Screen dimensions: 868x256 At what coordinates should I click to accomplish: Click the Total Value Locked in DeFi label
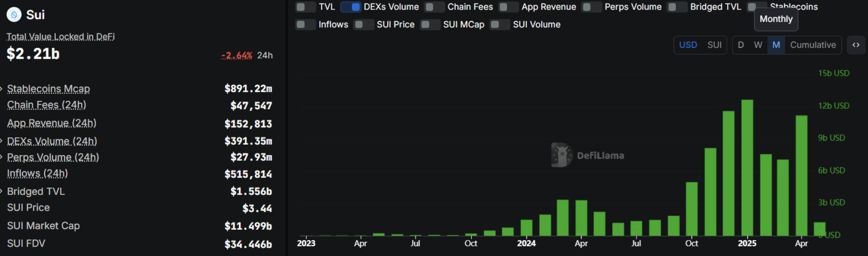(x=61, y=37)
